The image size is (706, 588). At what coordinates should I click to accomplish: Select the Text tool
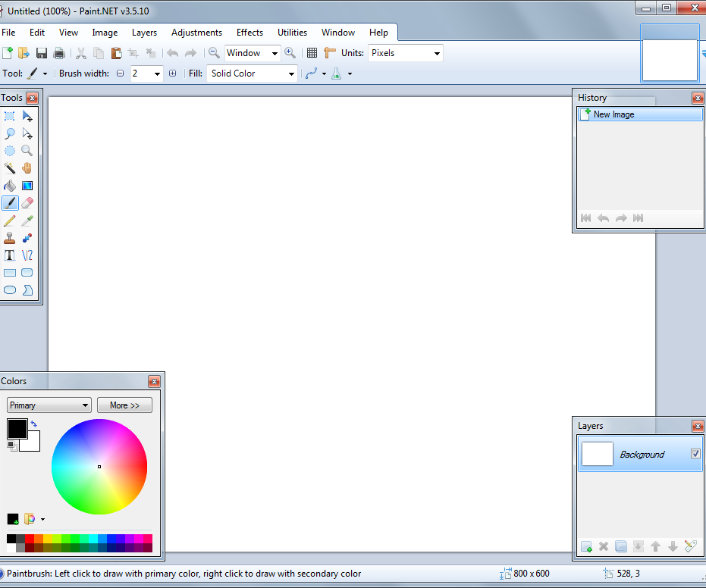pyautogui.click(x=10, y=255)
